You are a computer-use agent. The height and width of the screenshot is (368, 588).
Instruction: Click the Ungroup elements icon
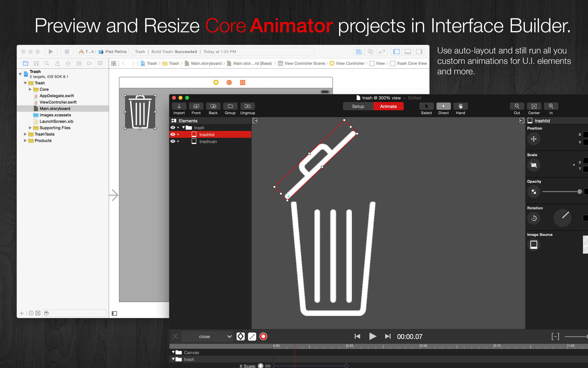tap(248, 106)
